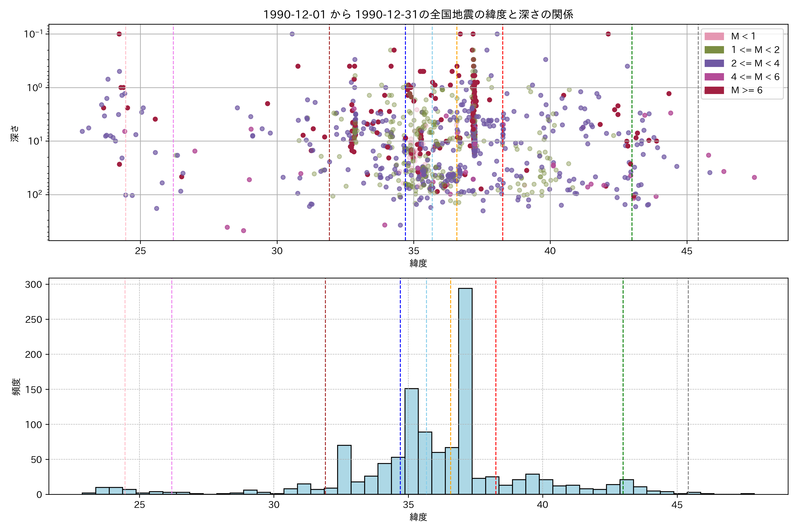Viewport: 798px width, 532px height.
Task: Click the magenta 4 <= M < 6 legend swatch
Action: coord(714,77)
